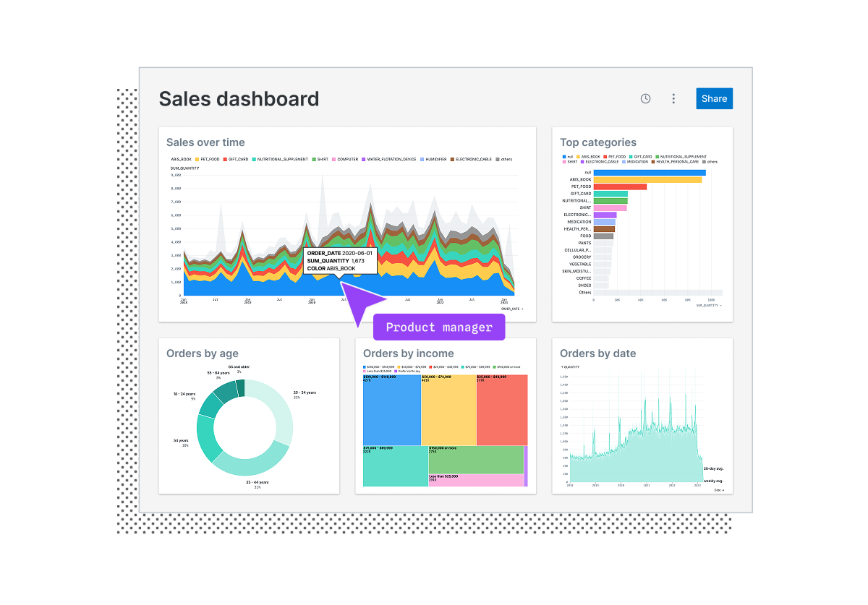Share the Sales dashboard
This screenshot has width=868, height=605.
[714, 99]
